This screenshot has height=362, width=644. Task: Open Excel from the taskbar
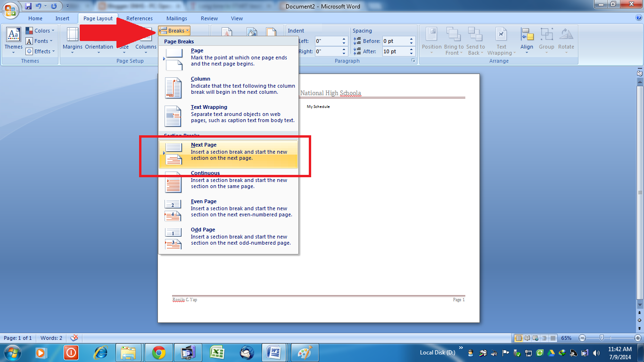tap(217, 352)
